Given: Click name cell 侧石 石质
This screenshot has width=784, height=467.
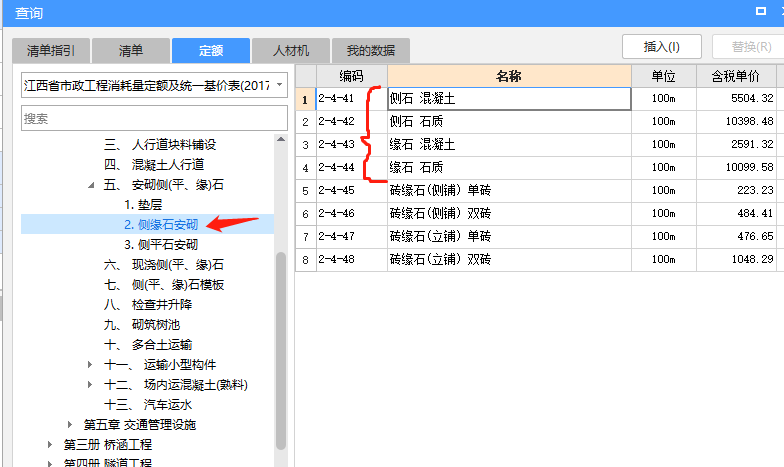Looking at the screenshot, I should click(509, 122).
